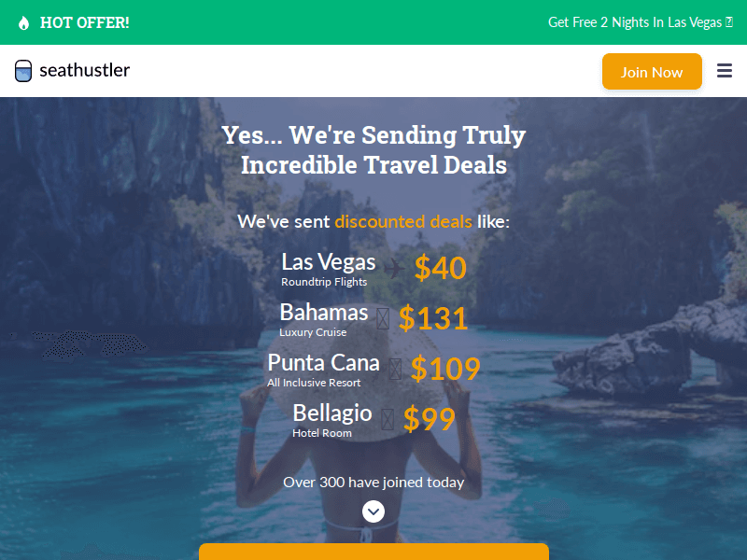
Task: Click the airplane icon next to Las Vegas
Action: point(394,268)
